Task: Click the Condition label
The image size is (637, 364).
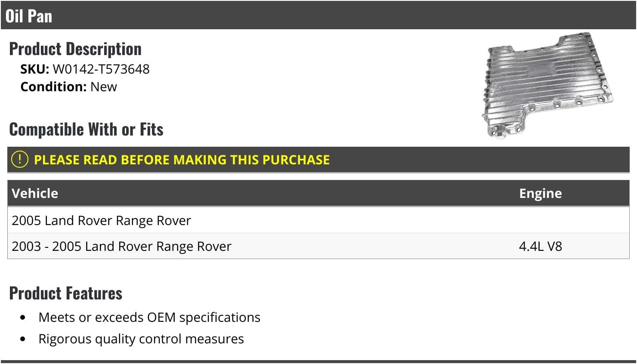Action: [x=54, y=86]
